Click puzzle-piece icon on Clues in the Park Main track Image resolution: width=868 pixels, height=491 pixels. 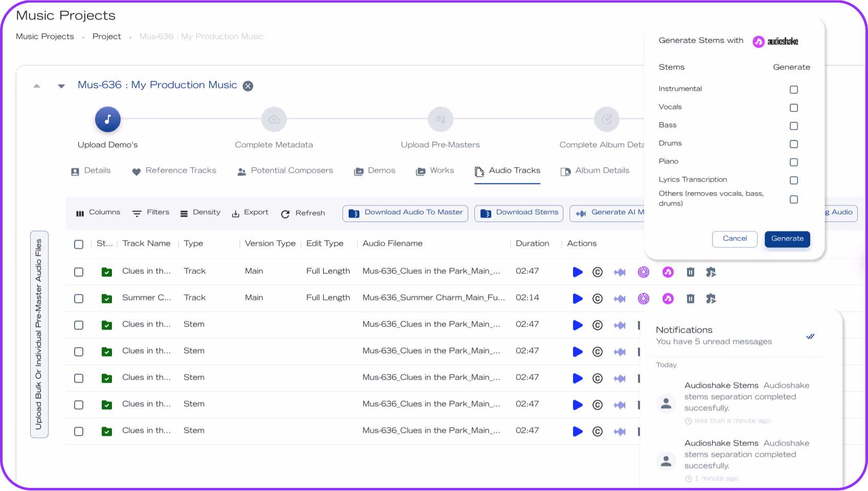[x=711, y=272]
